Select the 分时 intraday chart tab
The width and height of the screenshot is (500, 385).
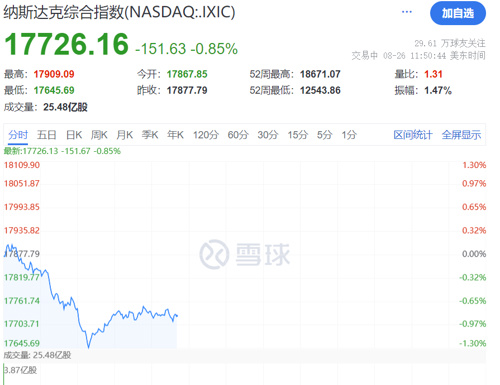coord(18,135)
